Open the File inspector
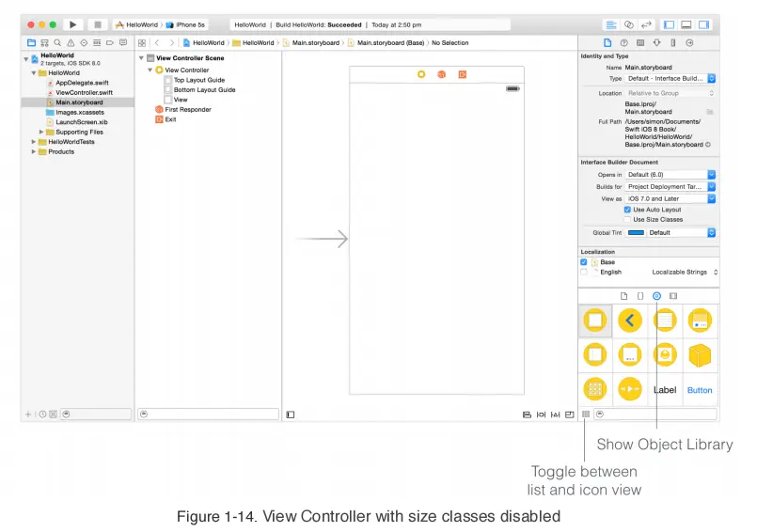 (607, 43)
